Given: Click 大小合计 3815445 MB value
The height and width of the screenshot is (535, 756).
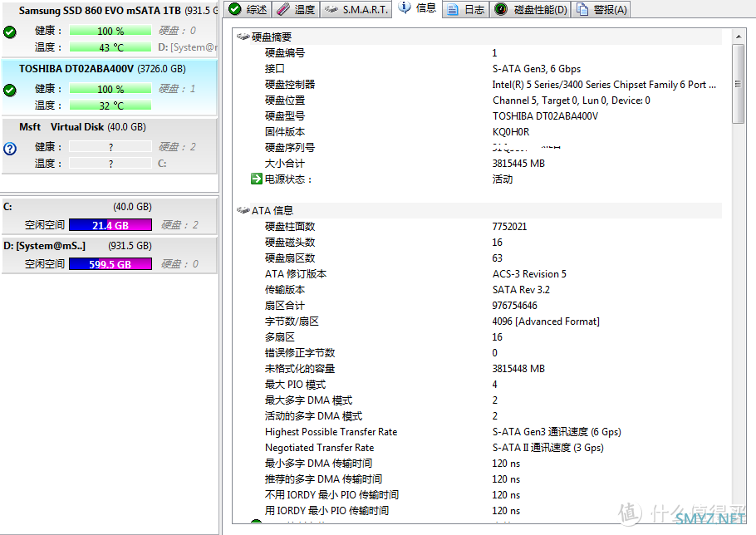Looking at the screenshot, I should pos(518,164).
